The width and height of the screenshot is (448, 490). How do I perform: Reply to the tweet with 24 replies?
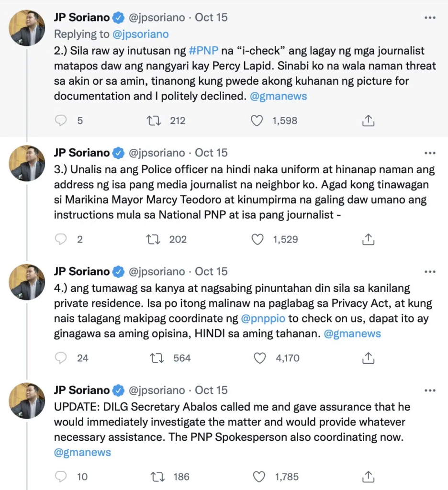(x=61, y=358)
